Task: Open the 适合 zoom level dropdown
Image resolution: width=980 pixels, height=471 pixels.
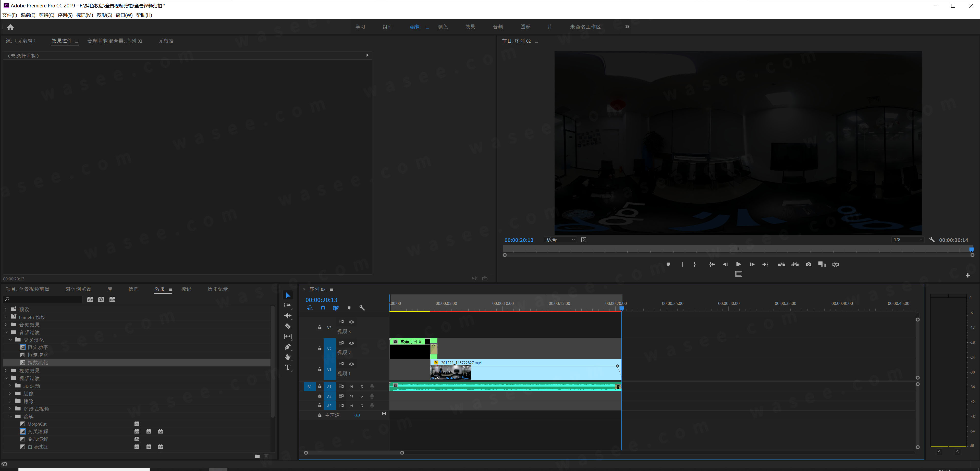Action: [x=560, y=240]
